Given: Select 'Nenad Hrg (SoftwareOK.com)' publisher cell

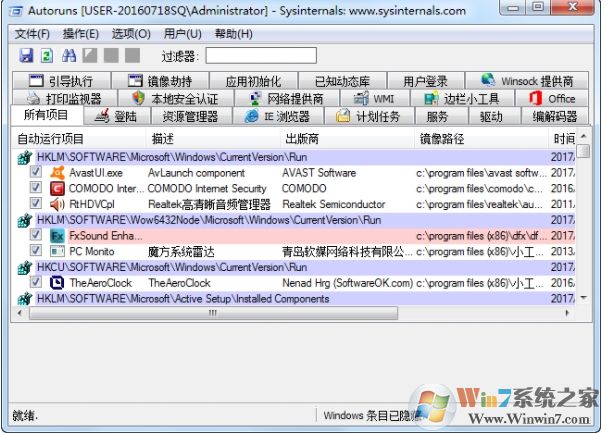Looking at the screenshot, I should point(347,283).
